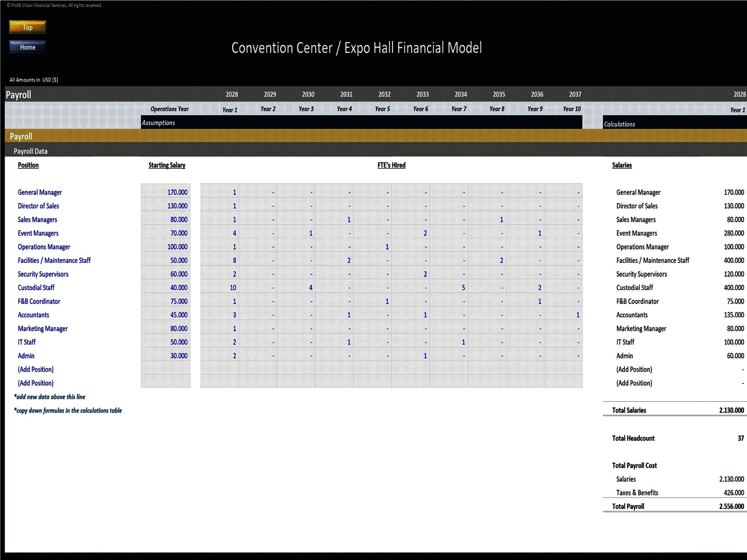Select Security Supervisors Year 6 value 2

[x=410, y=274]
